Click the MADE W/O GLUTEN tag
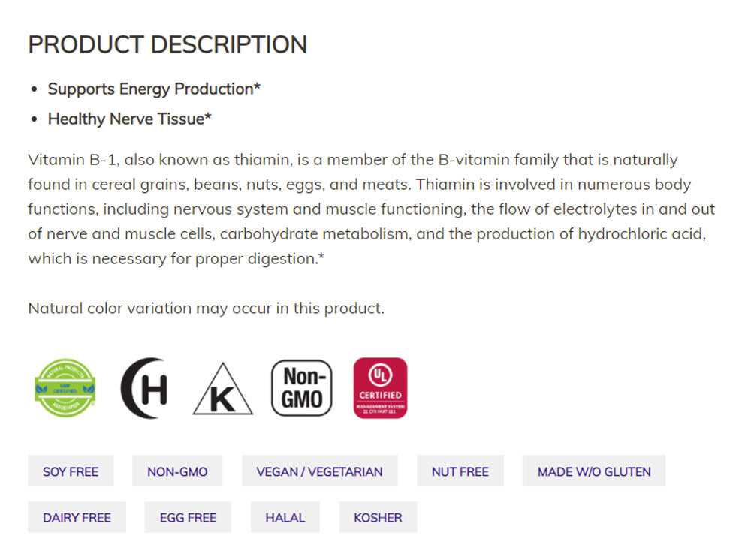 point(594,471)
